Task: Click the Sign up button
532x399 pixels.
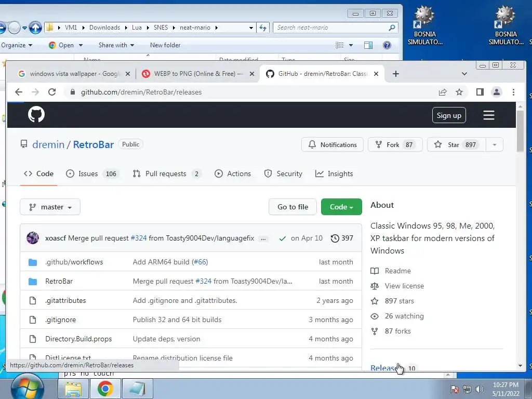Action: coord(449,115)
